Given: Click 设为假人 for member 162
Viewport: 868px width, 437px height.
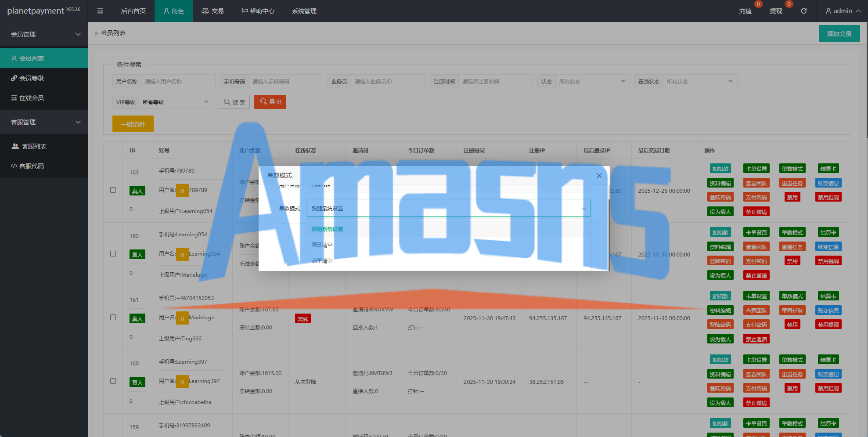Looking at the screenshot, I should click(720, 276).
